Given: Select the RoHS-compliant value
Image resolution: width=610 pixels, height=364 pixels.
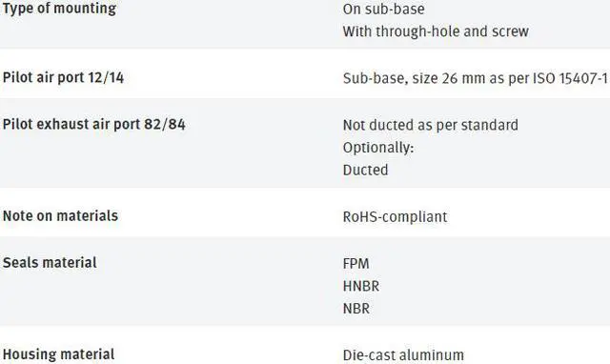Looking at the screenshot, I should (395, 217).
